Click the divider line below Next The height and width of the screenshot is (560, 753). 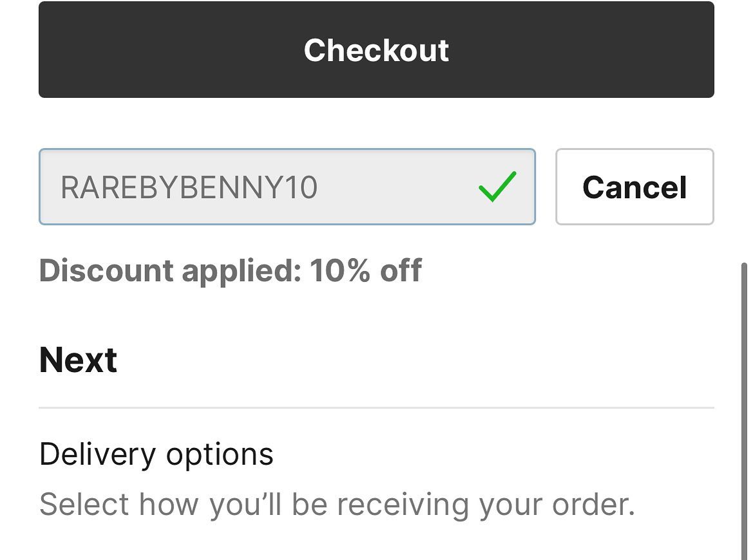tap(376, 408)
